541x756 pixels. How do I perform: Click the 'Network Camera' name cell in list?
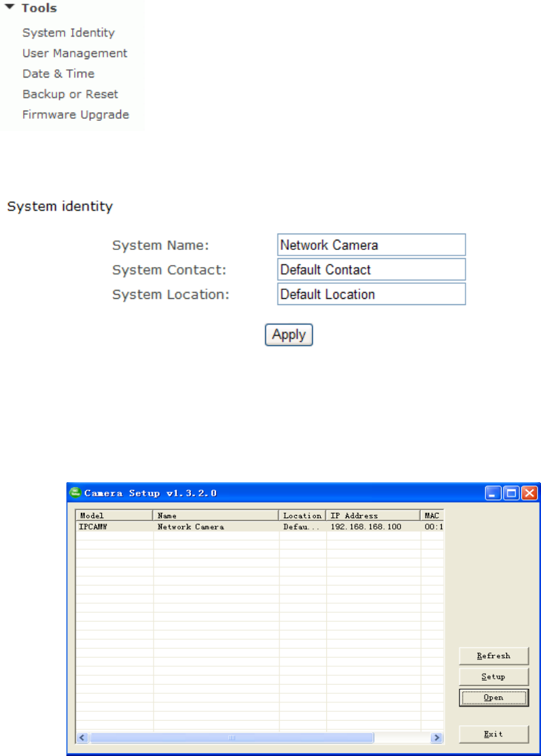[x=190, y=527]
